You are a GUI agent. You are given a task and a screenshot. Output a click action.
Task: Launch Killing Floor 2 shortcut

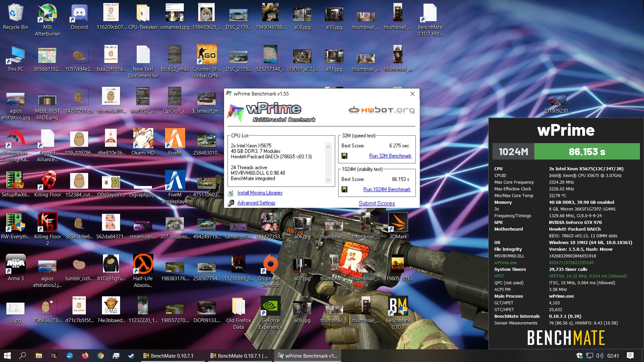[47, 230]
